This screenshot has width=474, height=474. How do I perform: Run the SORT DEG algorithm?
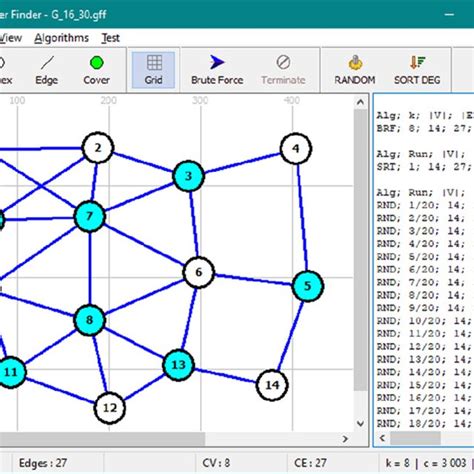click(x=417, y=70)
